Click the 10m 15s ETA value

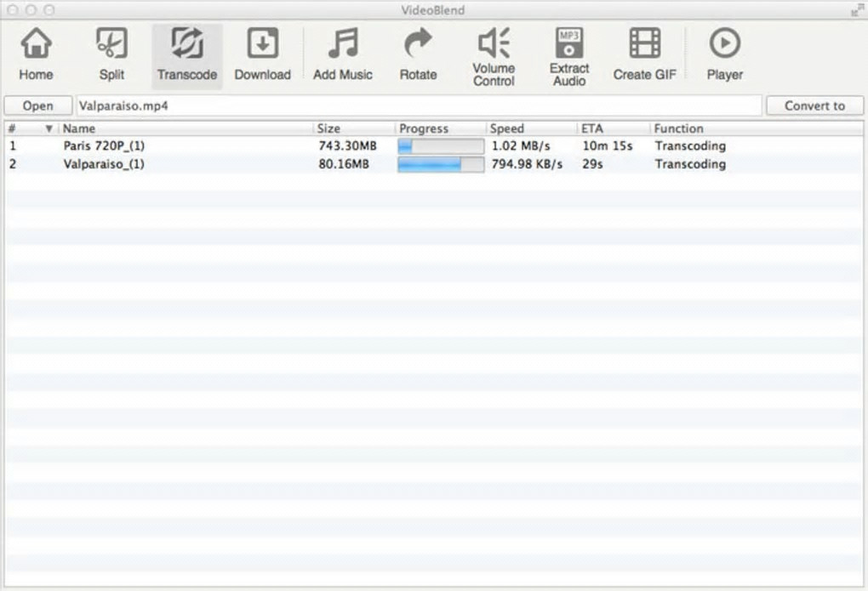tap(608, 146)
